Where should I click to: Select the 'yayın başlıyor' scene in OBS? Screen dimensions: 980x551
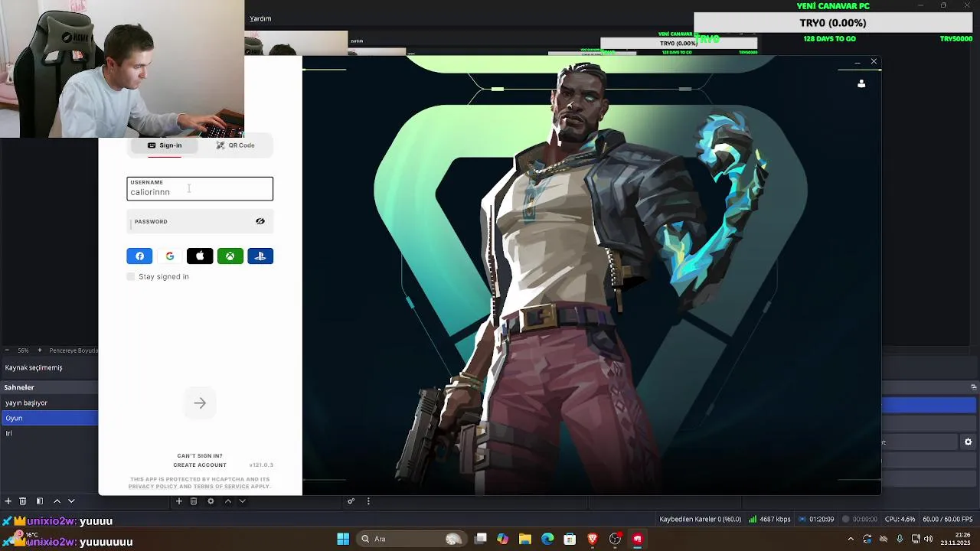49,403
